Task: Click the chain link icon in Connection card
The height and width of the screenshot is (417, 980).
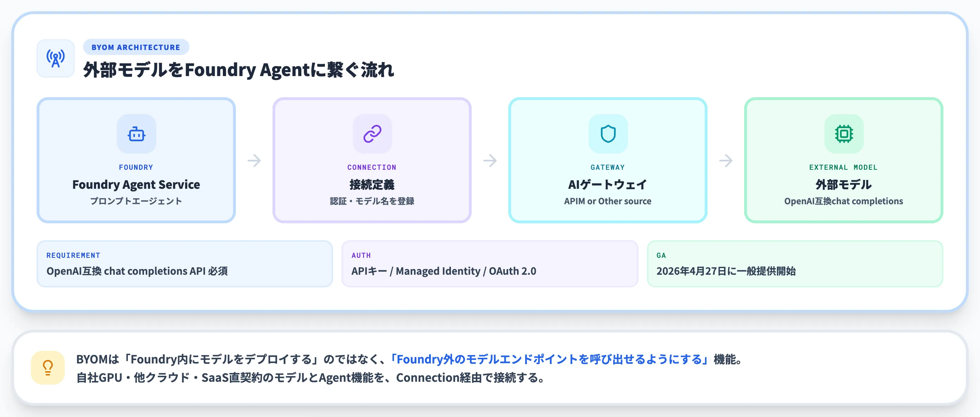Action: click(x=372, y=134)
